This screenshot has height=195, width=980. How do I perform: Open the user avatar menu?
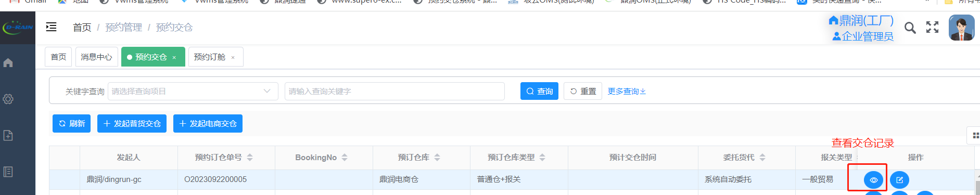coord(961,28)
